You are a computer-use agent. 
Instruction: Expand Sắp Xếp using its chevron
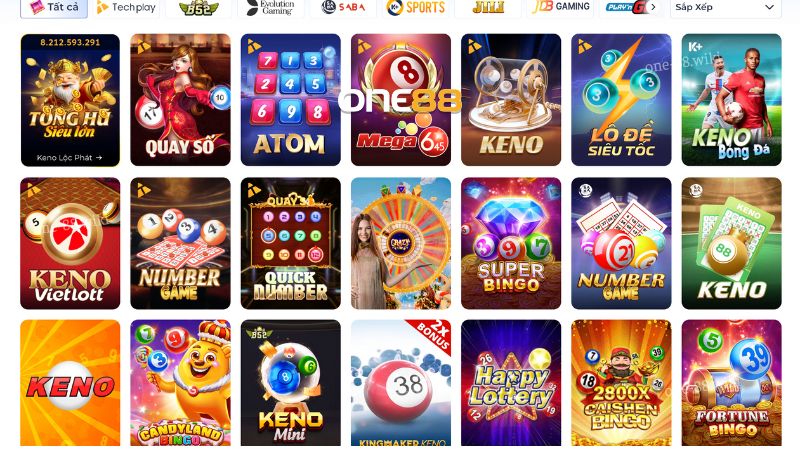tap(769, 7)
